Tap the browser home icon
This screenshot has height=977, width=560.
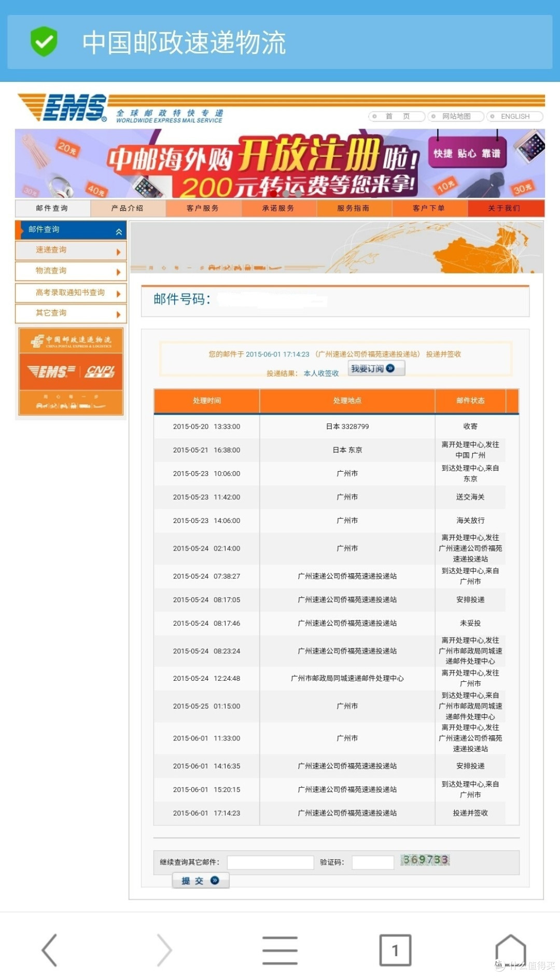click(x=511, y=950)
